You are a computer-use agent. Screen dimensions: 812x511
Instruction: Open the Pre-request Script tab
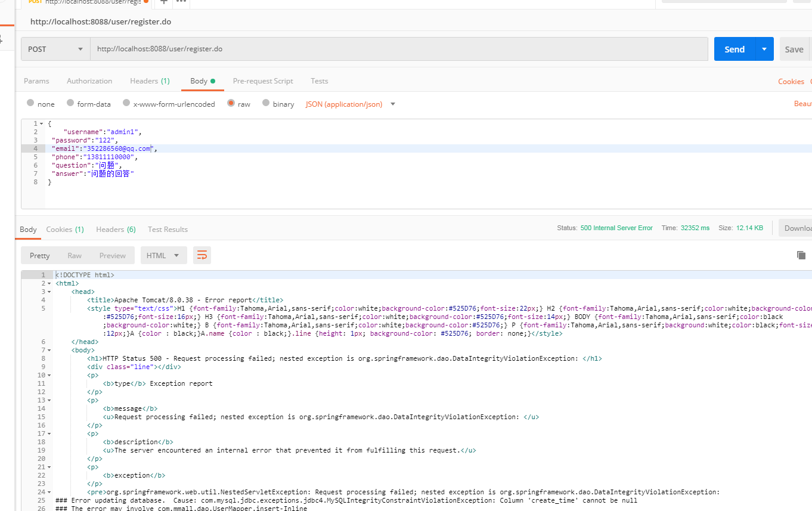tap(263, 81)
